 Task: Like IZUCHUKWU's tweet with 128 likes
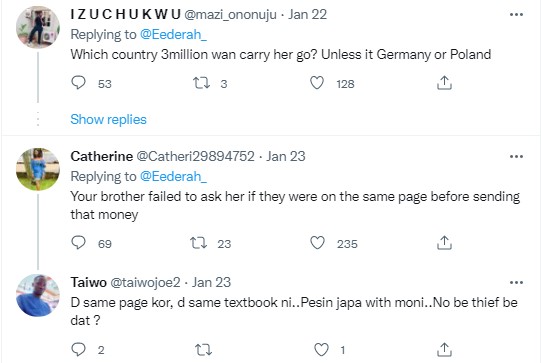pos(317,83)
